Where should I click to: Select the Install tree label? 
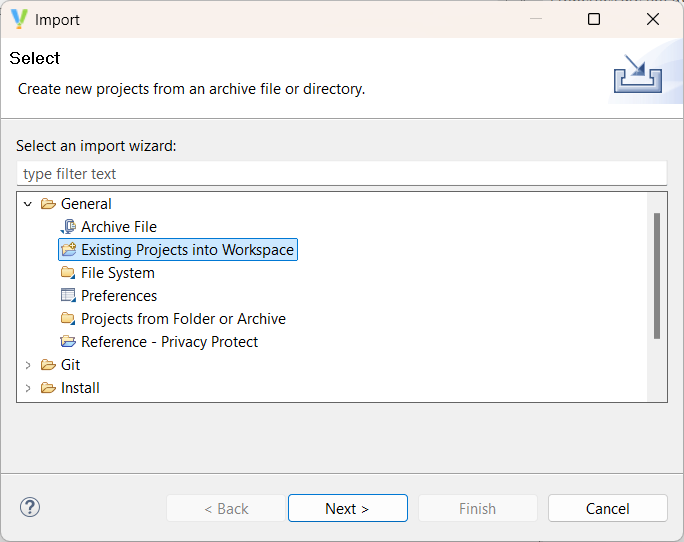click(x=80, y=388)
